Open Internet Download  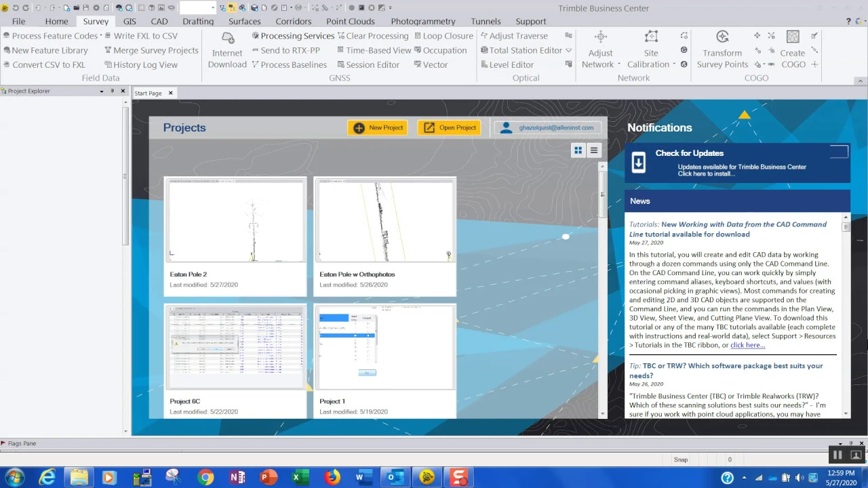pyautogui.click(x=227, y=50)
